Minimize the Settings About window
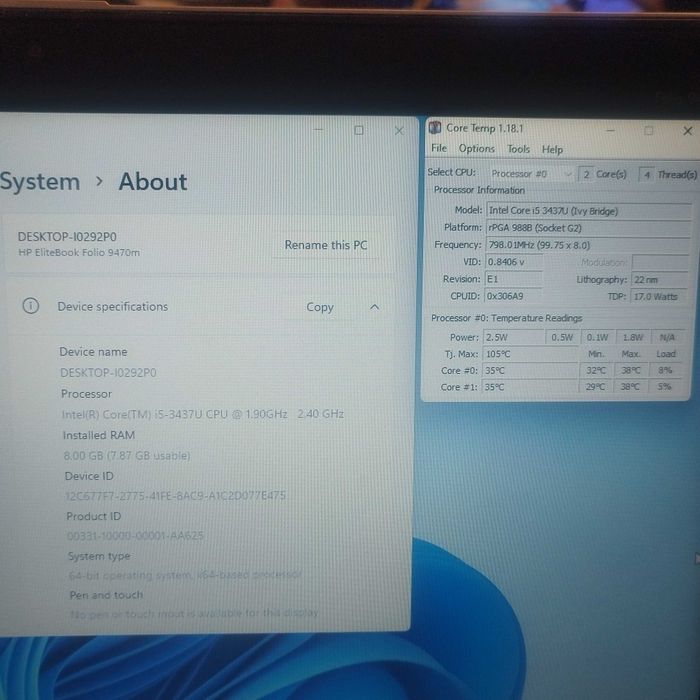Viewport: 700px width, 700px height. (x=318, y=129)
